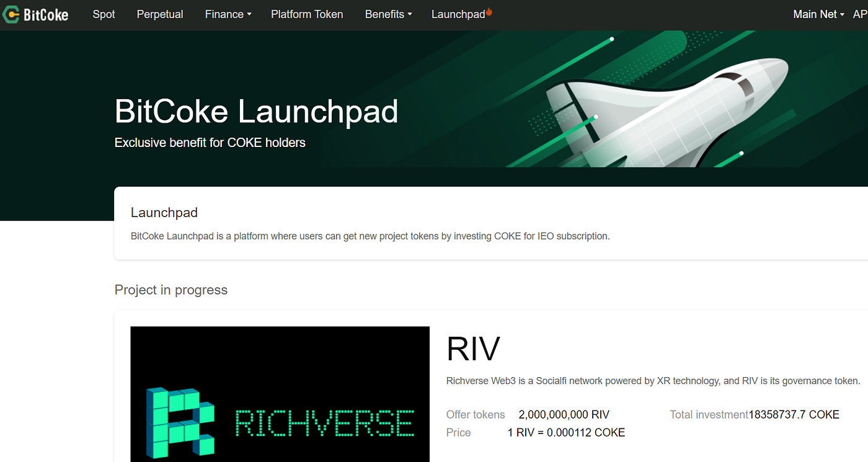The width and height of the screenshot is (868, 462).
Task: Expand the Finance dropdown menu
Action: coord(228,14)
